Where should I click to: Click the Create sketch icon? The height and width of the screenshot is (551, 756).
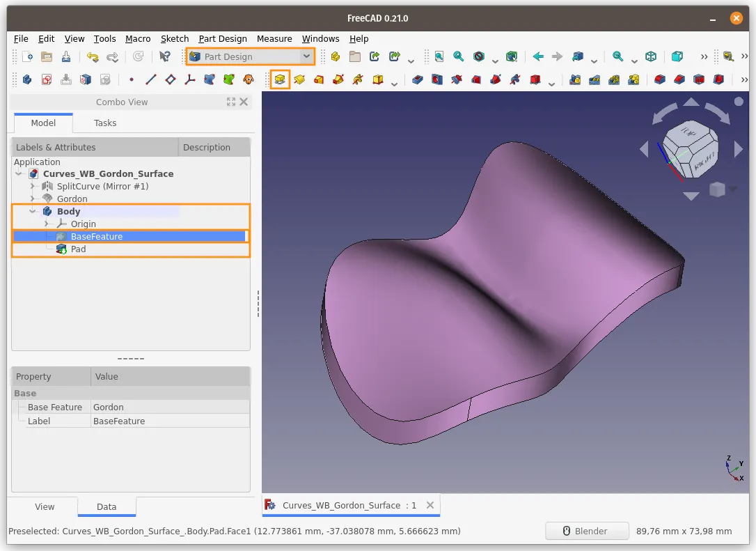(x=47, y=79)
